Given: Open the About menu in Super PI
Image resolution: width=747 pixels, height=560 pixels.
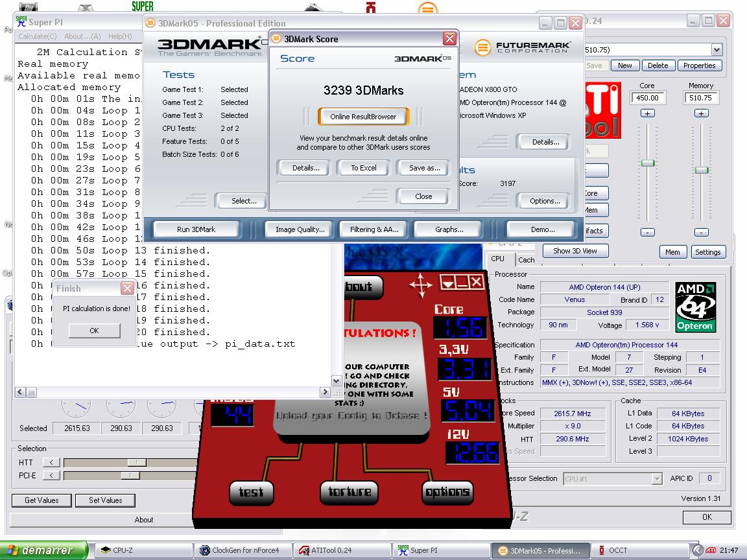Looking at the screenshot, I should (82, 36).
